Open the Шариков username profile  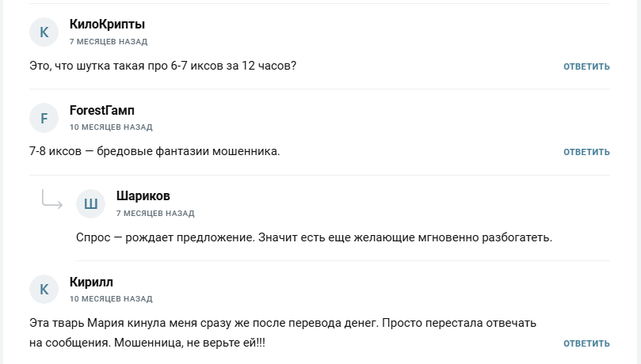(143, 196)
